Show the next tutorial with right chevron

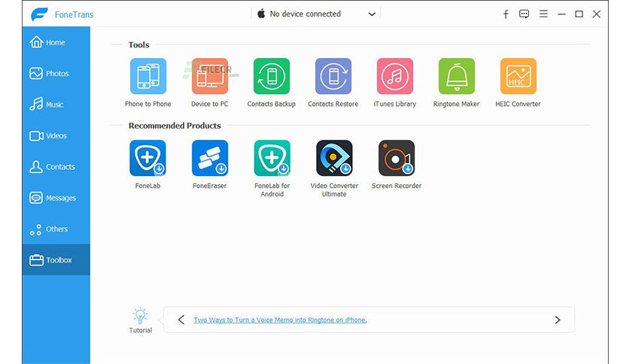tap(558, 320)
